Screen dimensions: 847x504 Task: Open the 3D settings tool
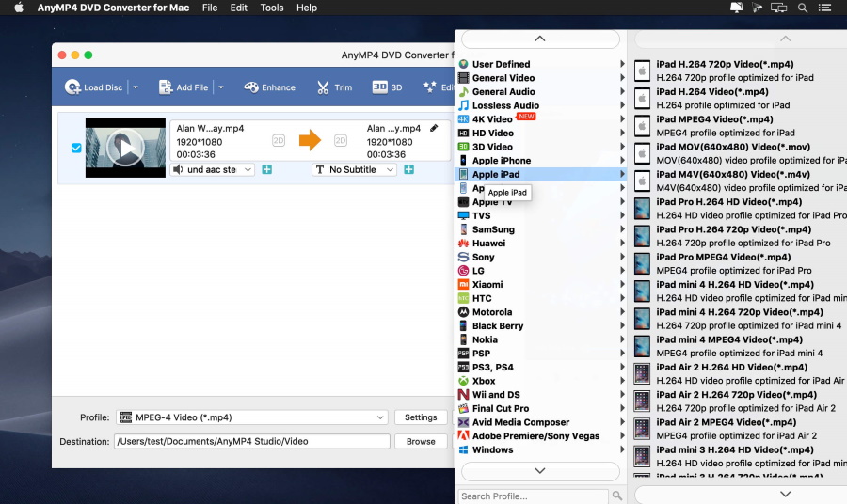tap(388, 87)
